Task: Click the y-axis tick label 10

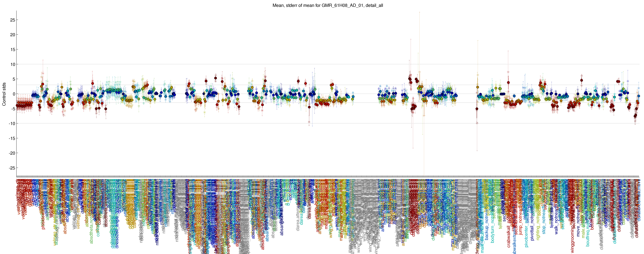Action: (x=12, y=64)
